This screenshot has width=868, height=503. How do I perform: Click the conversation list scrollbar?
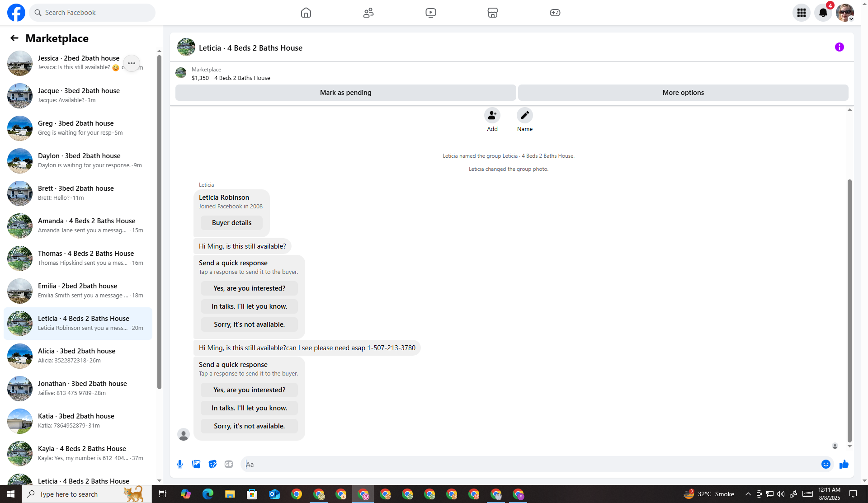pos(159,221)
